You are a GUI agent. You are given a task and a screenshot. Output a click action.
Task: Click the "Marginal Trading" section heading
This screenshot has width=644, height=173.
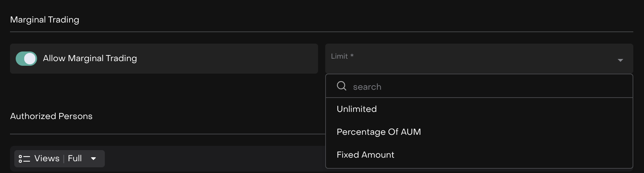click(45, 20)
